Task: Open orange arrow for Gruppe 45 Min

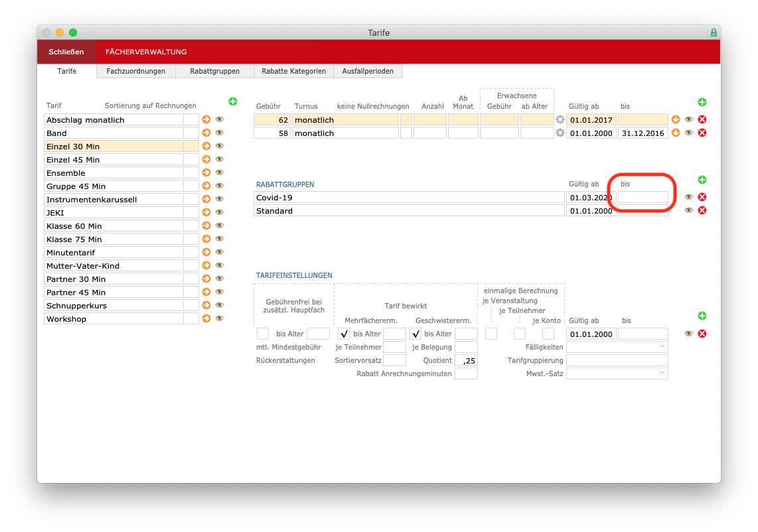Action: (206, 186)
